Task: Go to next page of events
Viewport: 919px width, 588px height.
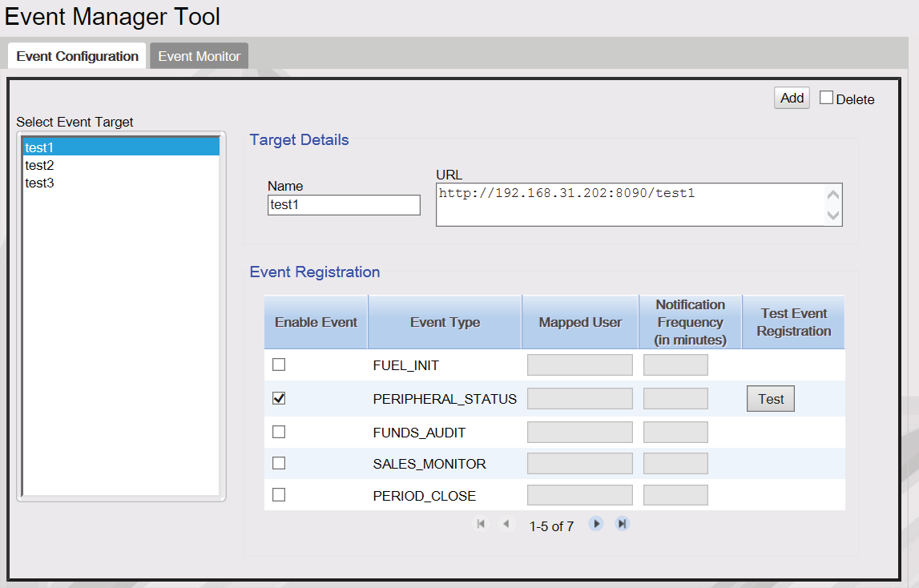Action: coord(596,524)
